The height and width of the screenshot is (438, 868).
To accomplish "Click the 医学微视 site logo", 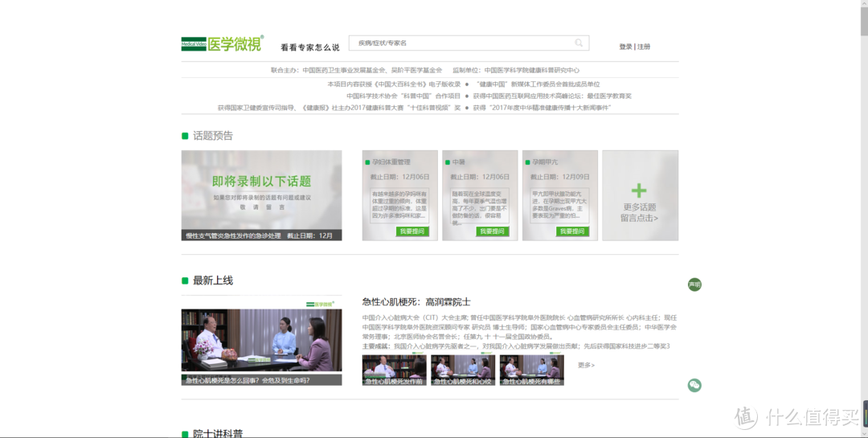I will [x=223, y=43].
